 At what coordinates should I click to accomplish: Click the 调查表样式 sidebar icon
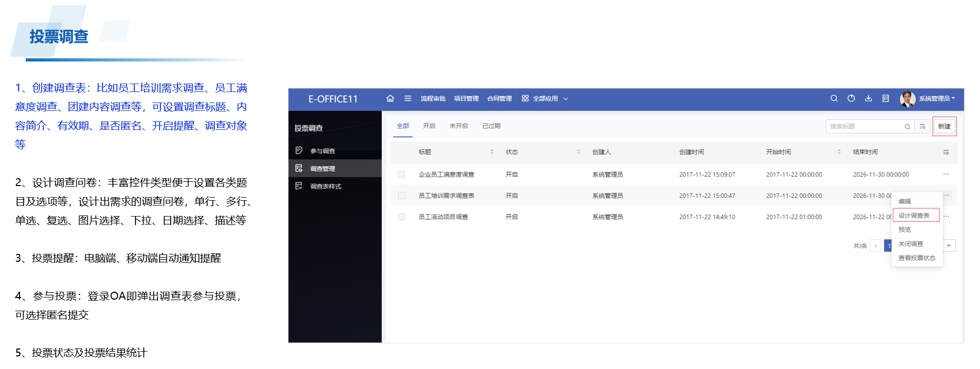(299, 186)
